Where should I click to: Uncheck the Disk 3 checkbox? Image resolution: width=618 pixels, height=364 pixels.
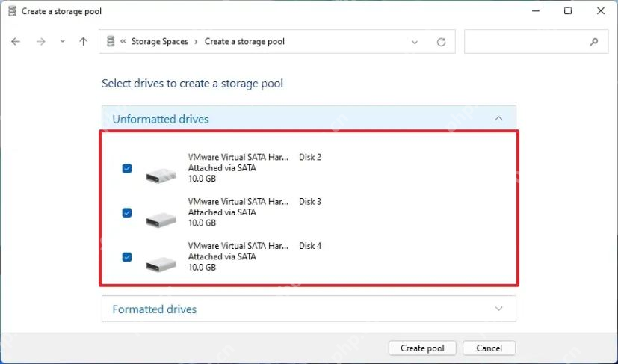pos(127,213)
